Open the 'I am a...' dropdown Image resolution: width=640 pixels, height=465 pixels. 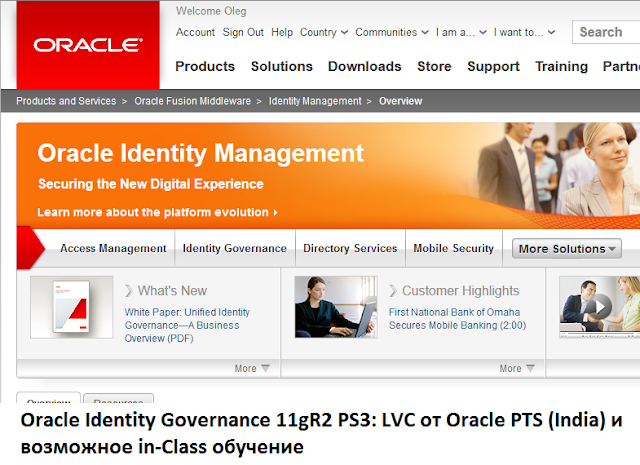click(461, 32)
